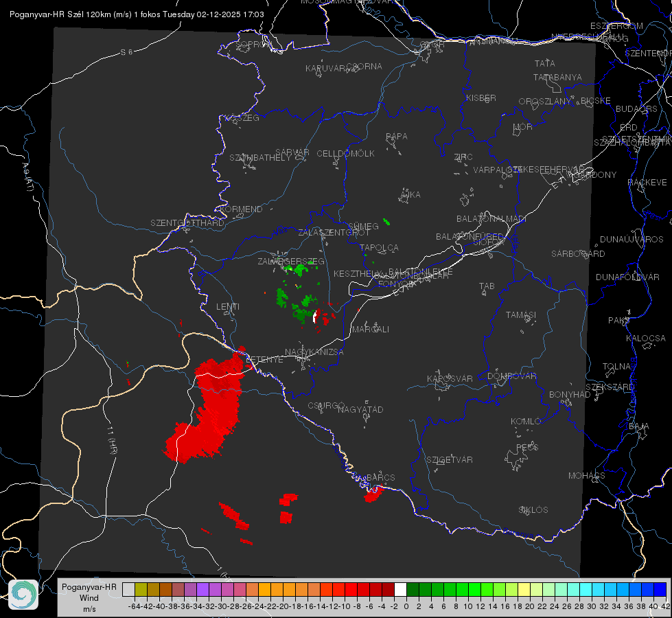672x618 pixels.
Task: Click the NAGYKANIZSA city label
Action: point(314,352)
